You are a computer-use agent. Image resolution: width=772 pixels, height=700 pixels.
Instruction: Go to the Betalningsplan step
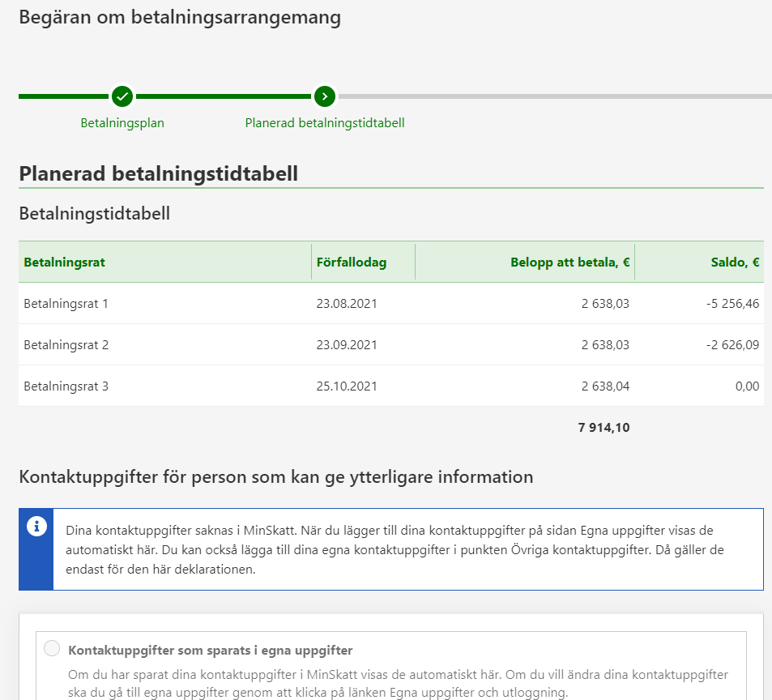(x=122, y=123)
